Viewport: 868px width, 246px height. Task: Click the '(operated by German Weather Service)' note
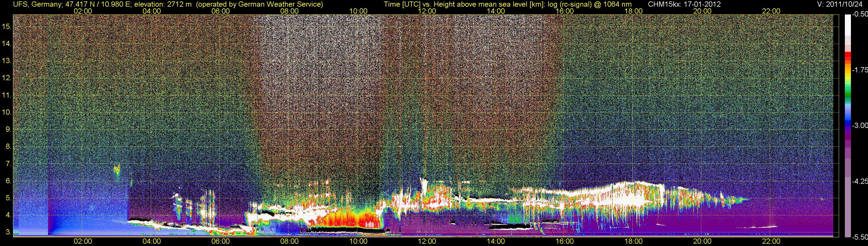click(x=260, y=4)
